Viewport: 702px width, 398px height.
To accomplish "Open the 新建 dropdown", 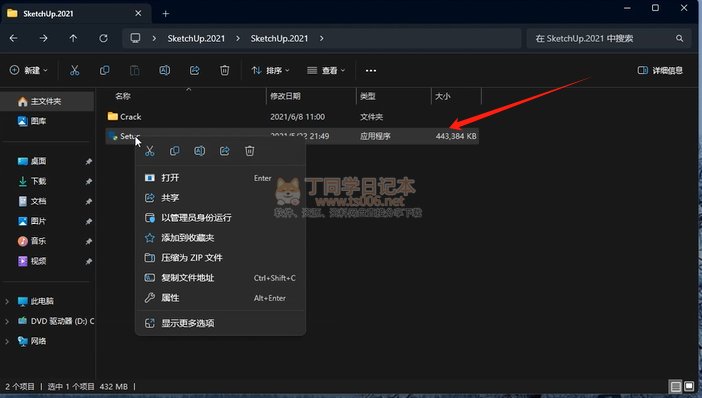I will 29,70.
